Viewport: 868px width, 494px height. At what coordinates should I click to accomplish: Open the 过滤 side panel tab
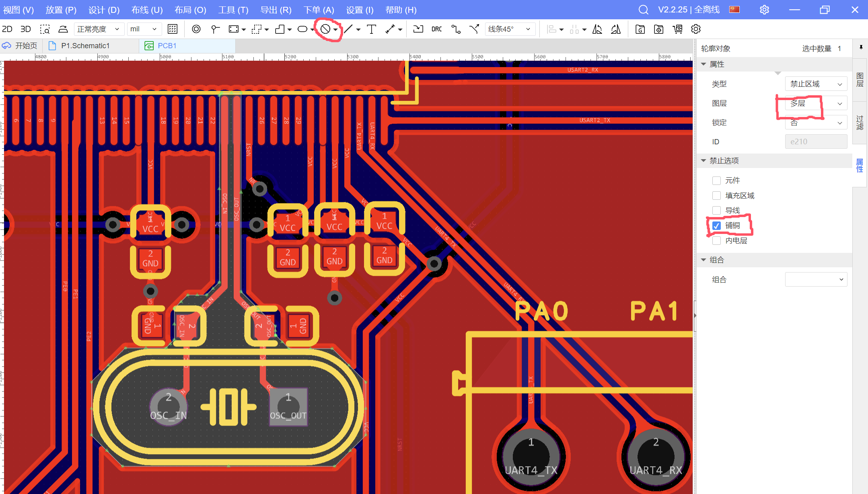(x=860, y=123)
